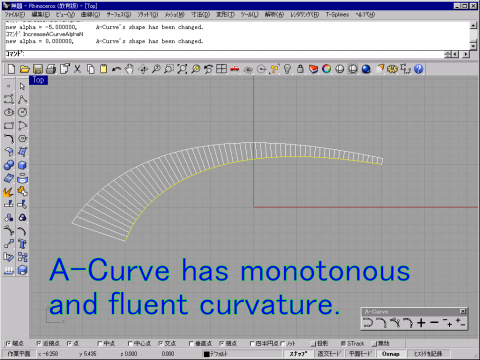This screenshot has width=480, height=360.
Task: Click the blue render sphere icon
Action: 366,69
